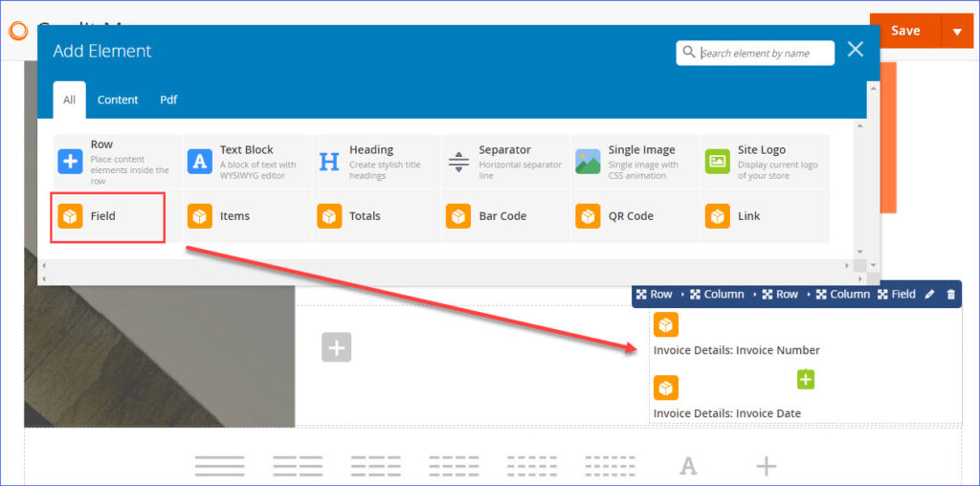Select the Single Image element

click(635, 161)
